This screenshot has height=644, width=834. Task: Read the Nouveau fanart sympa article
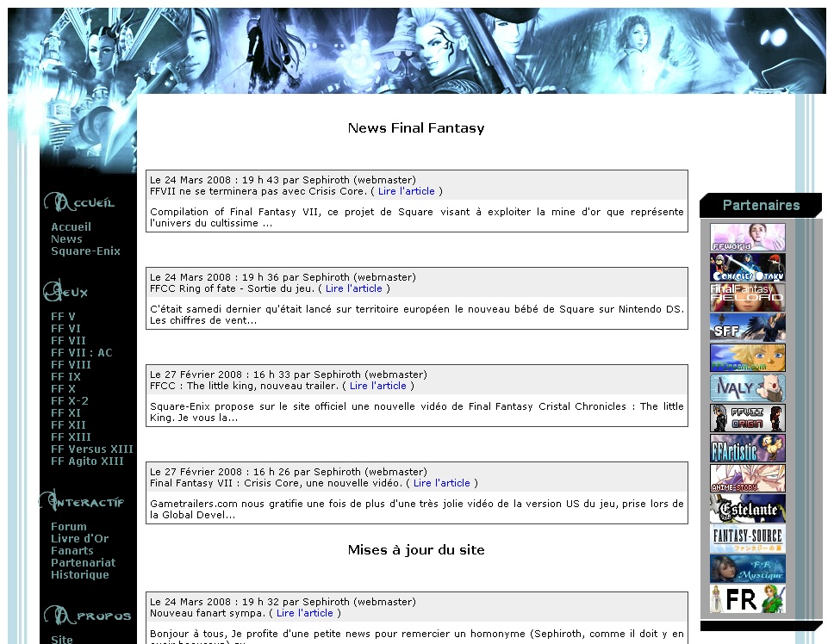[305, 613]
